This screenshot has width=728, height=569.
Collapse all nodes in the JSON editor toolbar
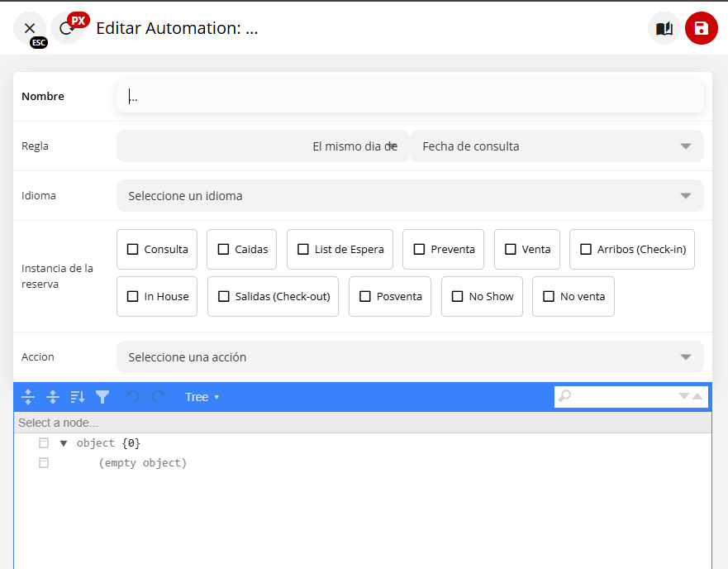(x=52, y=396)
